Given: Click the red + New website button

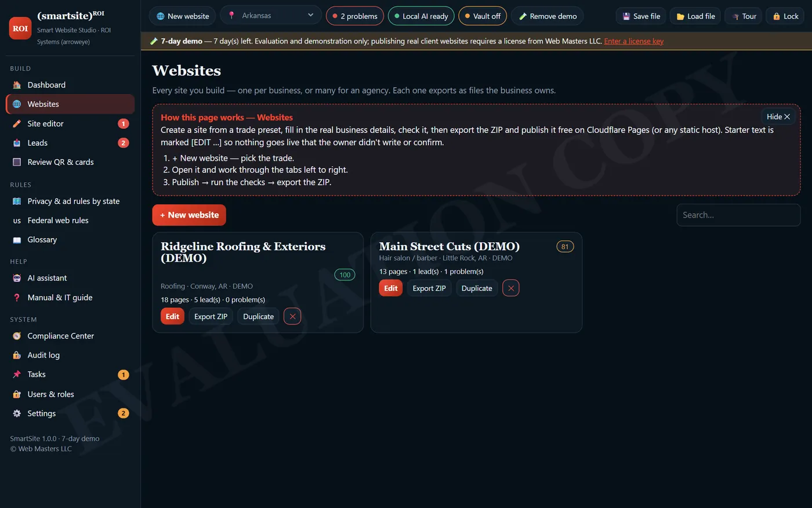Looking at the screenshot, I should [x=189, y=215].
